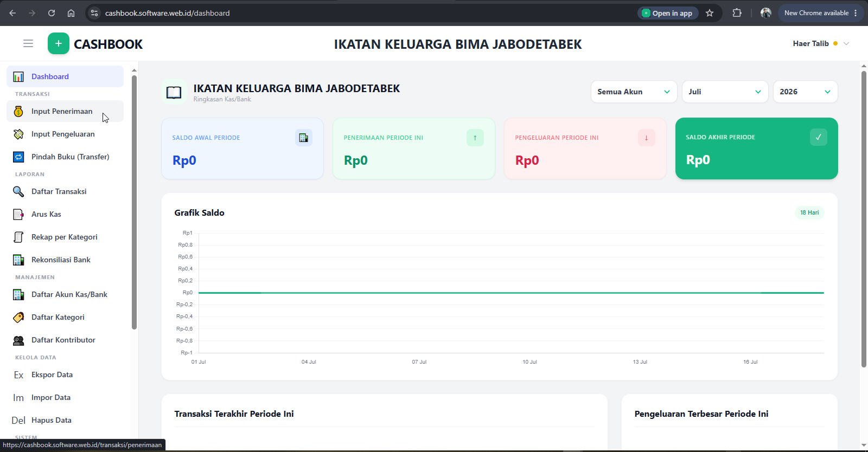Image resolution: width=868 pixels, height=452 pixels.
Task: Go to browser home page icon
Action: (x=71, y=13)
